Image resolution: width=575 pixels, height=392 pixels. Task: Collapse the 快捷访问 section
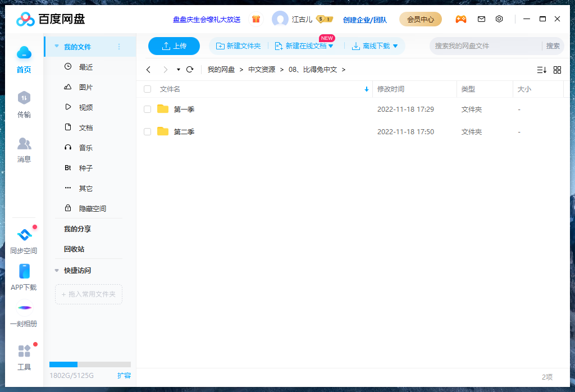click(56, 270)
